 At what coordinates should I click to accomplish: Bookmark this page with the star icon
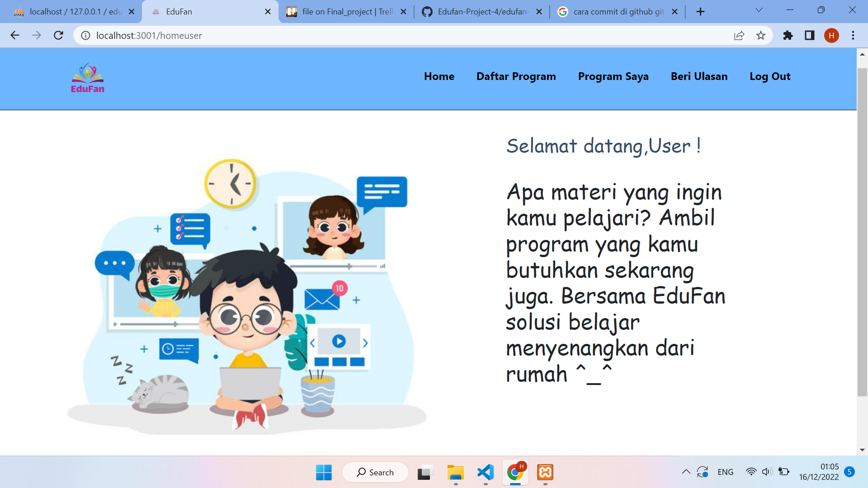click(x=761, y=35)
